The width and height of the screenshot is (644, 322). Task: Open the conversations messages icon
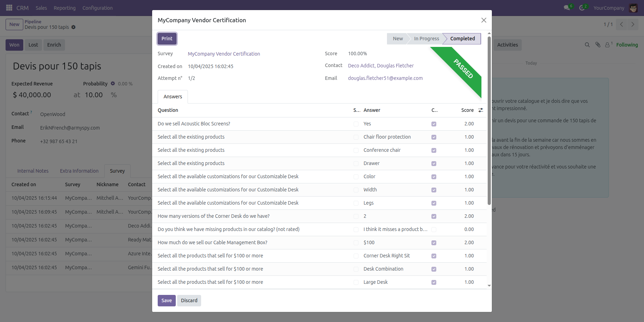567,8
